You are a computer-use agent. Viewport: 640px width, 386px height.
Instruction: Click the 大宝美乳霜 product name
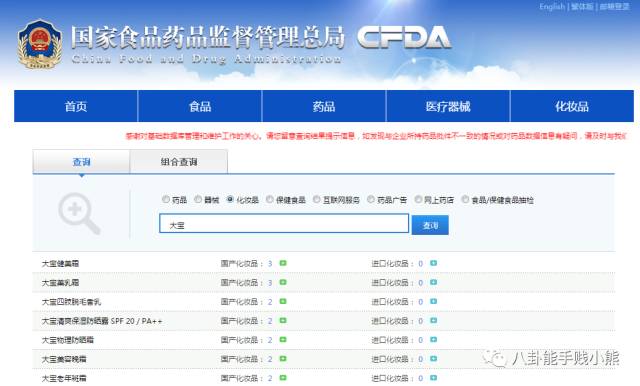tap(60, 283)
